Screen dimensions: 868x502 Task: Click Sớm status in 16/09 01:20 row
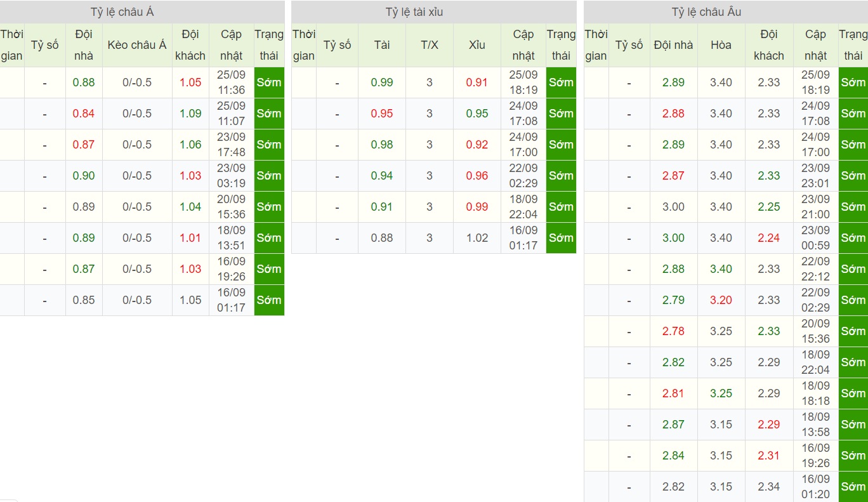[x=853, y=487]
